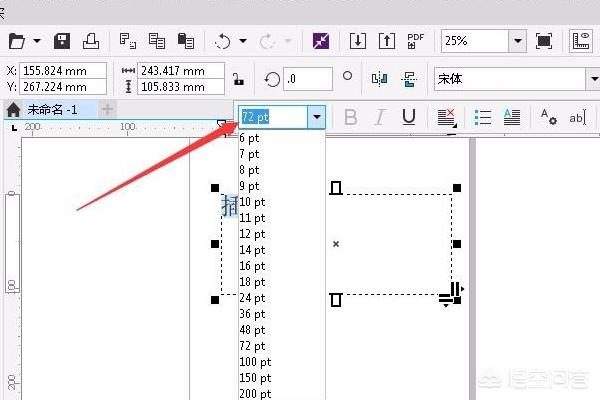
Task: Select 100 pt in the font size list
Action: [255, 362]
